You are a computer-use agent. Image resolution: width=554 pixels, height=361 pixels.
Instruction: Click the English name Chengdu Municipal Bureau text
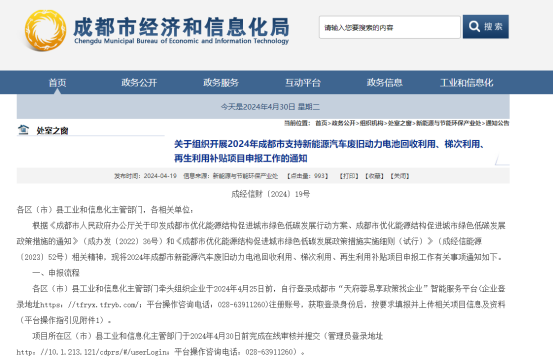pyautogui.click(x=181, y=41)
